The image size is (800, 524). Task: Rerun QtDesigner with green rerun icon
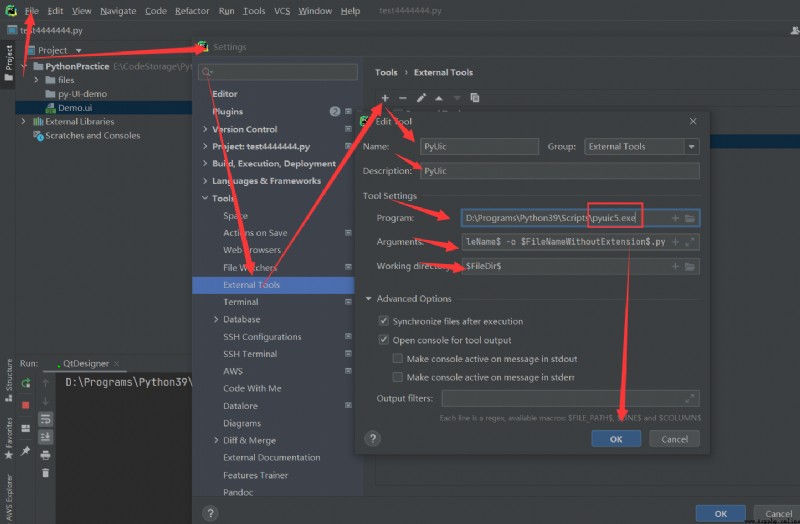tap(26, 383)
